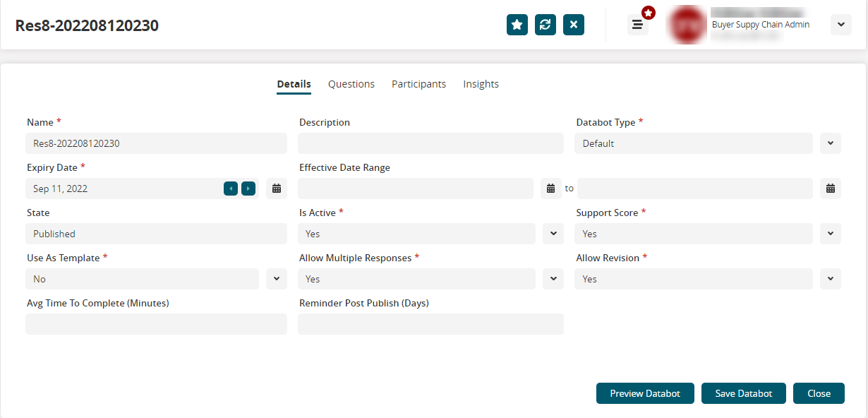The height and width of the screenshot is (418, 868).
Task: Expand the Is Active dropdown
Action: coord(553,234)
